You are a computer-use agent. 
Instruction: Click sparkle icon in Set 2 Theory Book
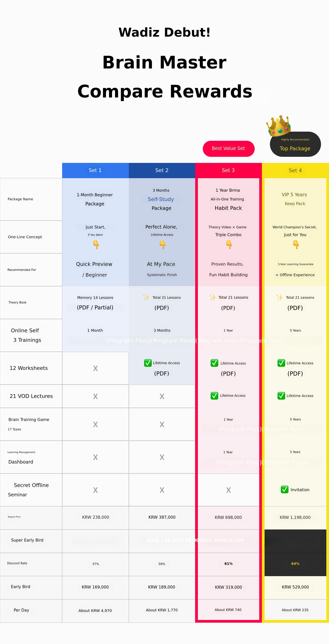pyautogui.click(x=146, y=297)
